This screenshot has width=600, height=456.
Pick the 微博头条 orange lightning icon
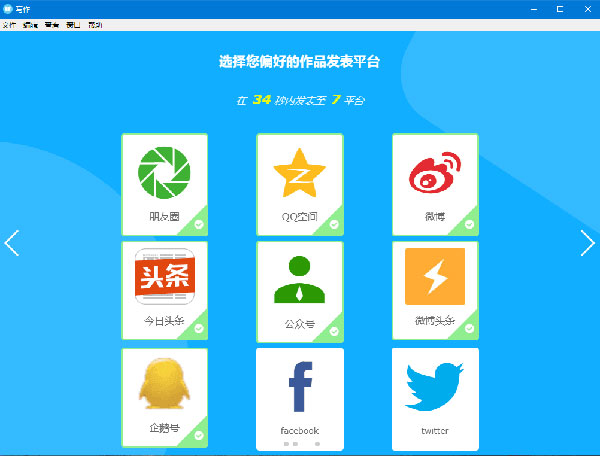435,276
